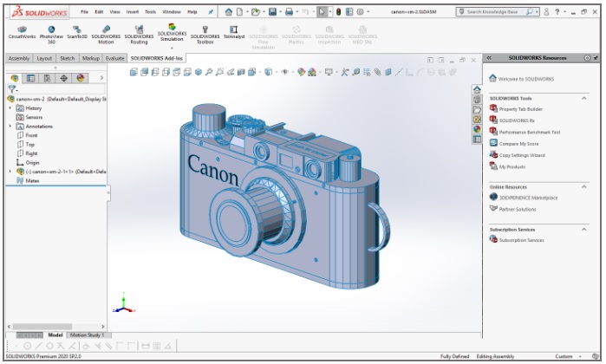The width and height of the screenshot is (606, 364).
Task: Open the Save dropdown arrow
Action: click(280, 12)
